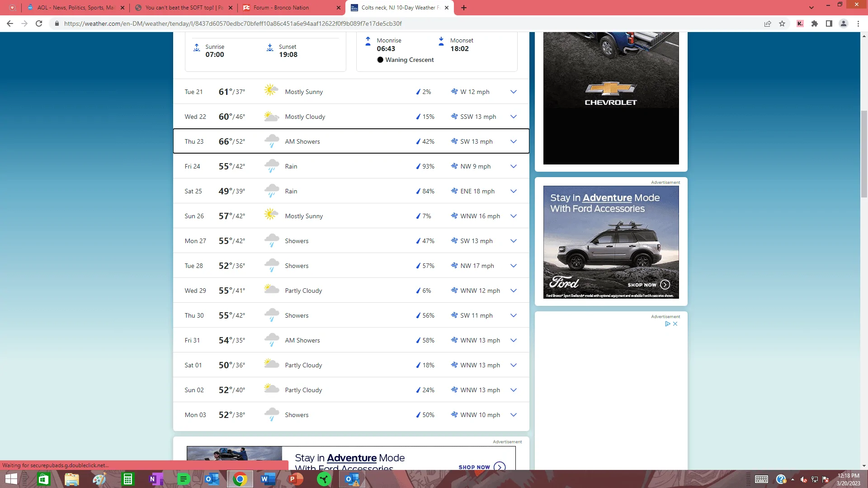868x488 pixels.
Task: Expand the Wed 29 Partly Cloudy row
Action: pos(514,291)
